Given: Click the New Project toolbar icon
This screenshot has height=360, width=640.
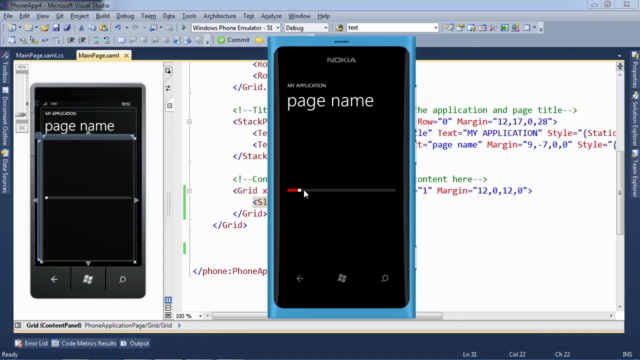Looking at the screenshot, I should click(x=12, y=28).
